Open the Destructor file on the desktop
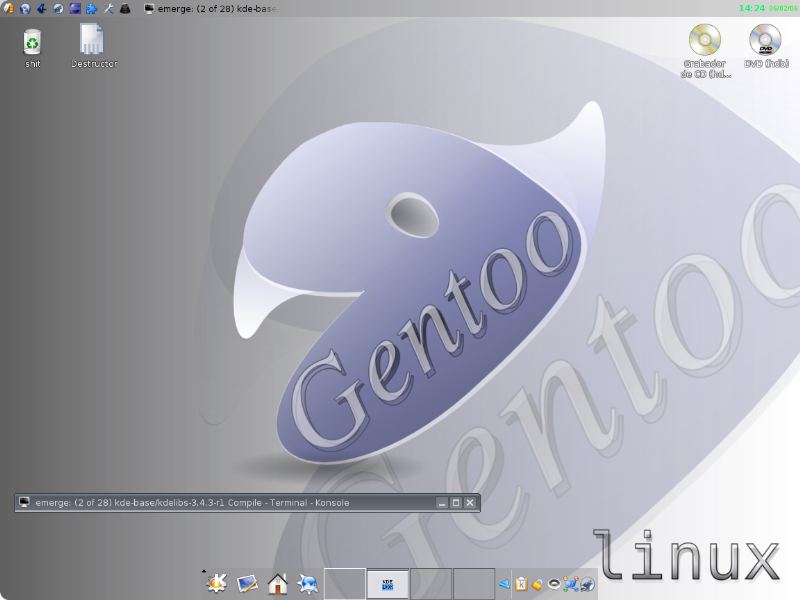800x600 pixels. click(x=93, y=46)
